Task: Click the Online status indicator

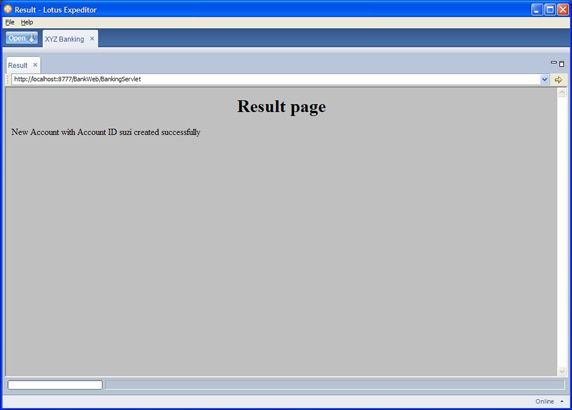Action: [x=544, y=401]
